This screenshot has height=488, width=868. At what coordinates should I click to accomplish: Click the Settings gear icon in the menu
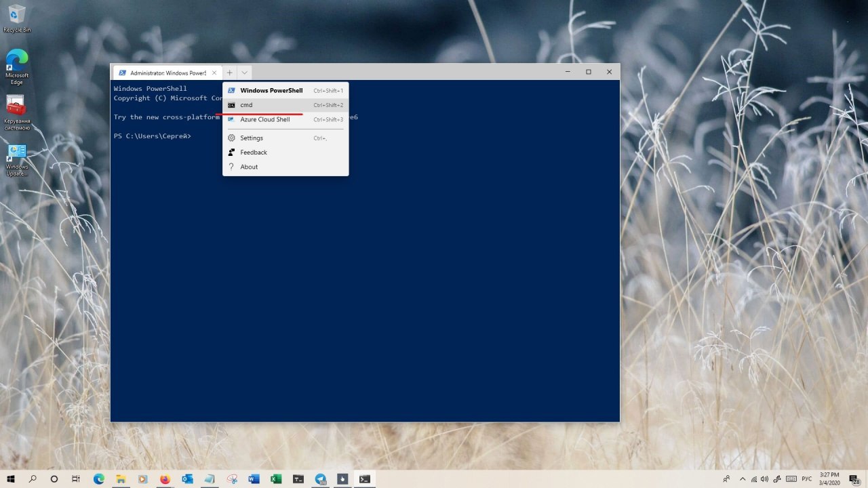231,138
